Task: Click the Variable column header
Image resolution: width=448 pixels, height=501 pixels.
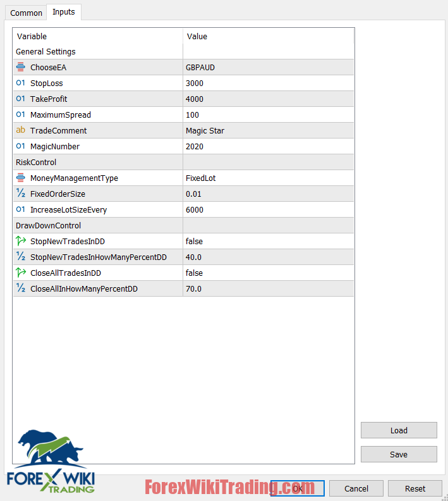Action: click(98, 37)
